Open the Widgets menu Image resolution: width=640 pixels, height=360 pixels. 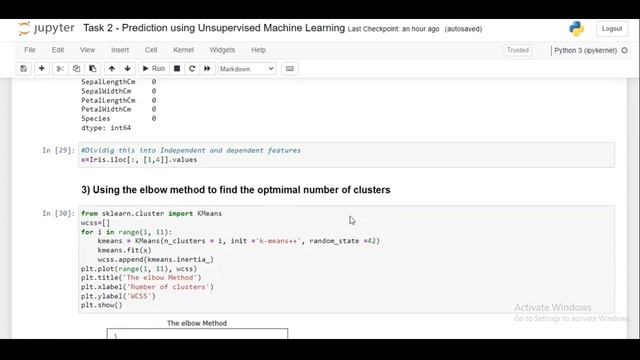pos(222,50)
